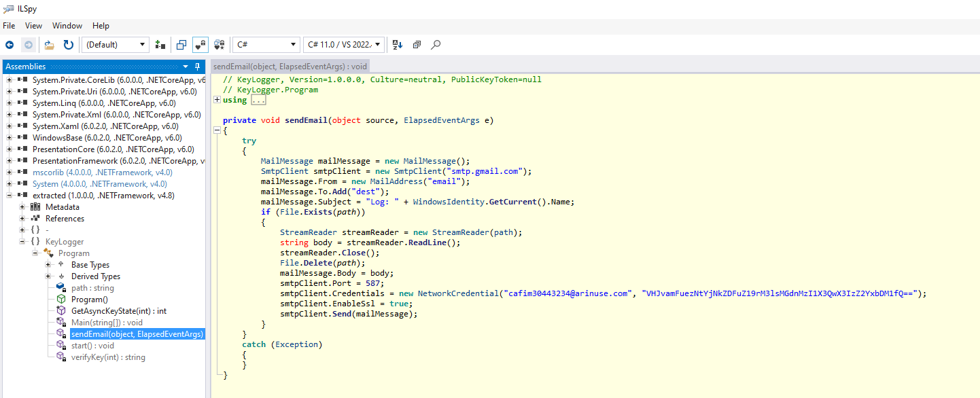
Task: Collapse the extracted assembly node
Action: coord(10,196)
